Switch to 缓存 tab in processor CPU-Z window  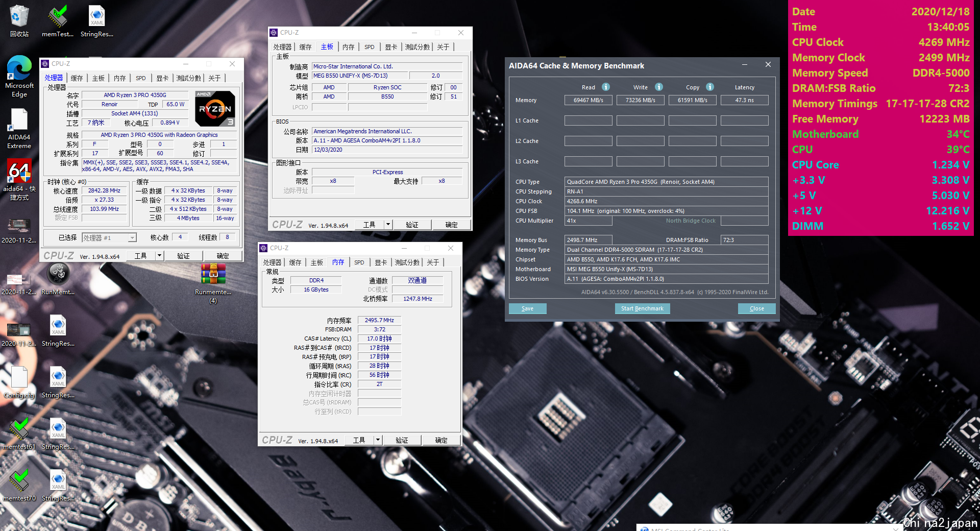(x=77, y=78)
